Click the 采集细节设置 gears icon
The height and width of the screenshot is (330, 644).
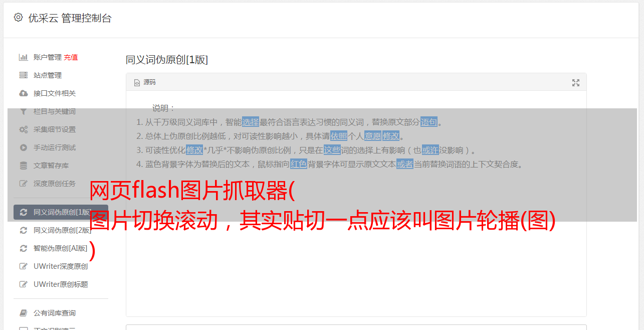23,129
